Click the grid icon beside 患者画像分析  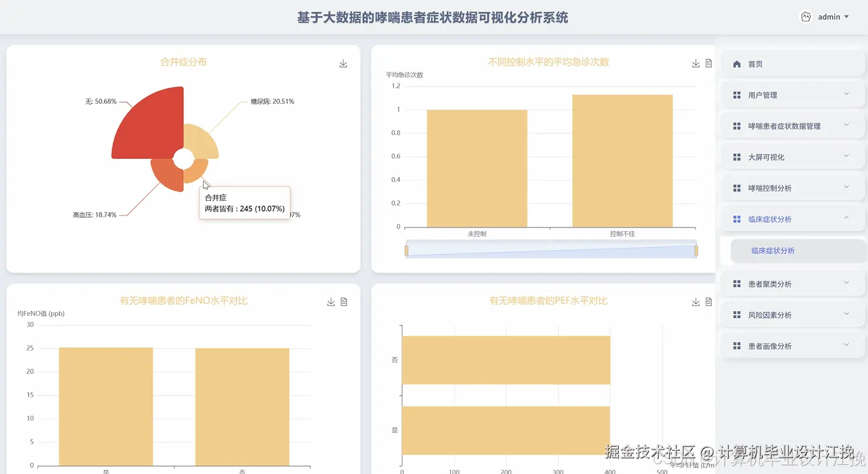point(737,345)
